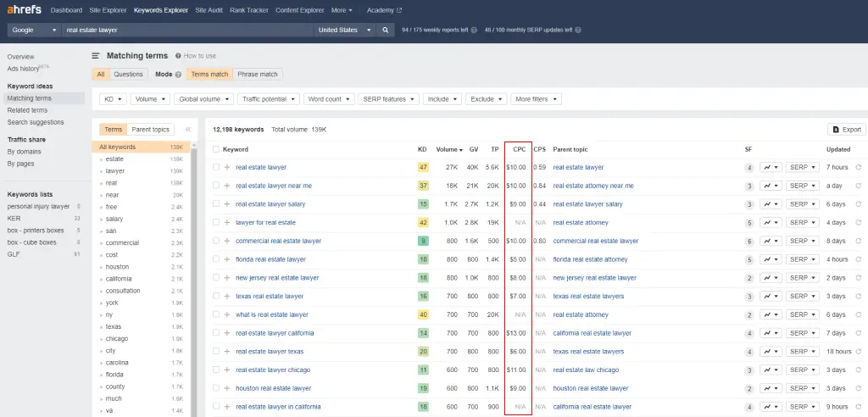Sort the table by the Volume column
This screenshot has height=417, width=868.
(x=449, y=149)
